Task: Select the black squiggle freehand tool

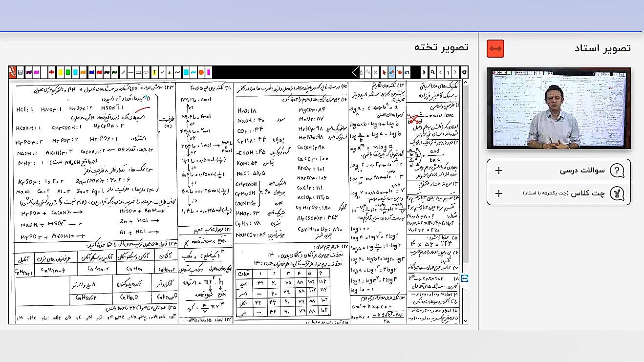Action: 177,72
